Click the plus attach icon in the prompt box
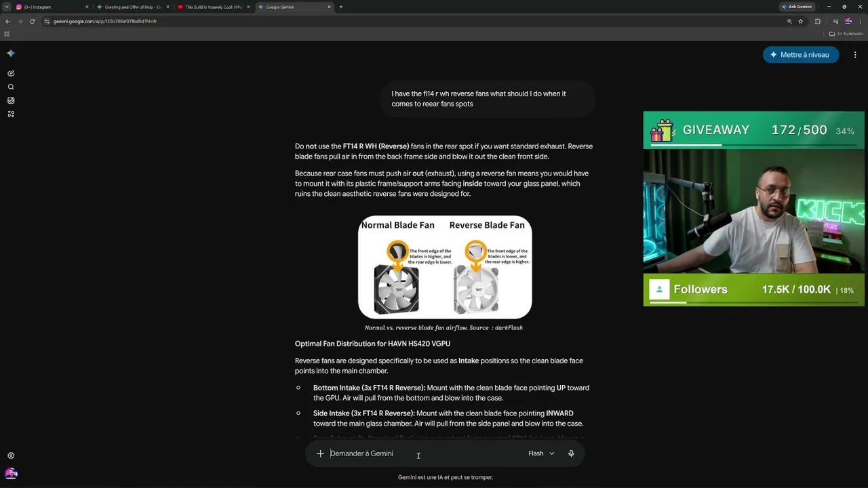Screen dimensions: 868x488 pos(320,453)
